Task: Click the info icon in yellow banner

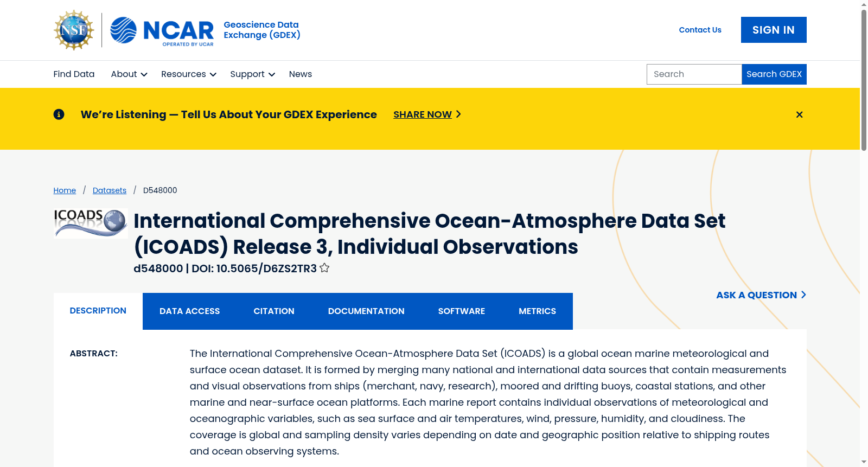Action: point(59,114)
